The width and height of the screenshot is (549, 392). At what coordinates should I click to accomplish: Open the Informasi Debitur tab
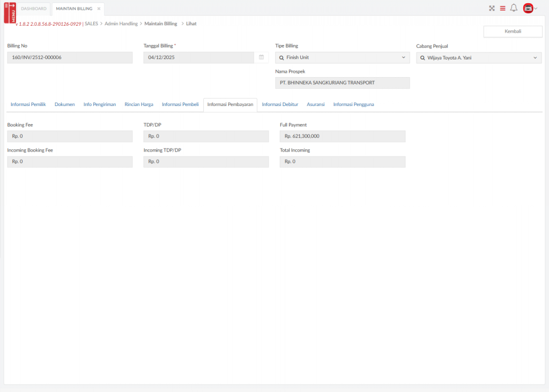(280, 104)
